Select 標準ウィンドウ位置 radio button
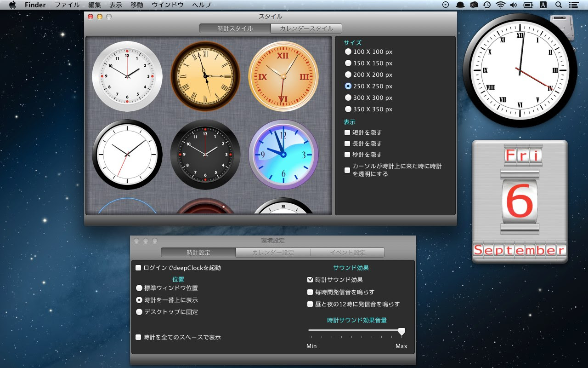 pos(139,288)
